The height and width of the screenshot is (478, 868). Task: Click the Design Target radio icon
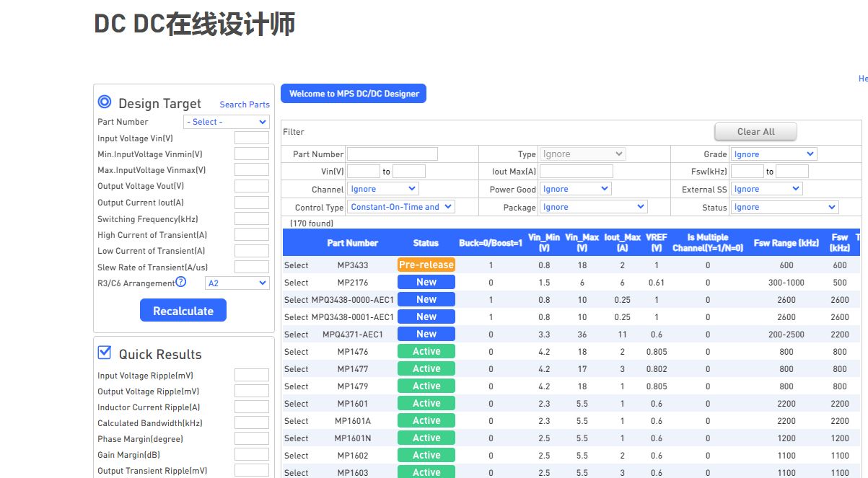click(x=105, y=102)
